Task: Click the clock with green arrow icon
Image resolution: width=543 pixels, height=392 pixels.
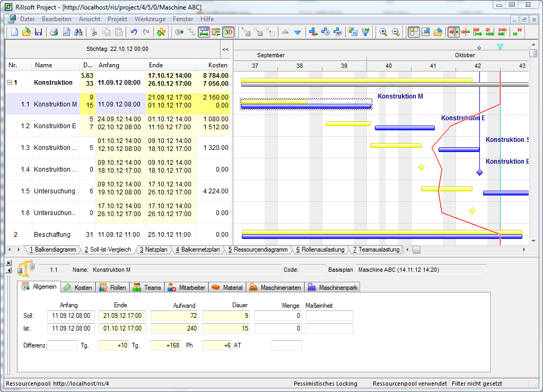Action: 179,32
